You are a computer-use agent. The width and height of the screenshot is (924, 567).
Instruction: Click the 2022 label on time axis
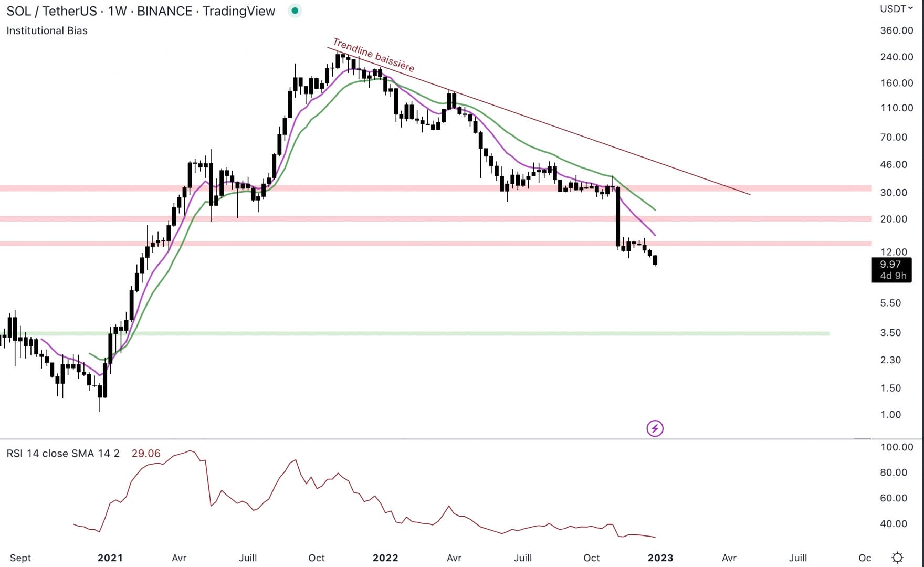tap(385, 558)
